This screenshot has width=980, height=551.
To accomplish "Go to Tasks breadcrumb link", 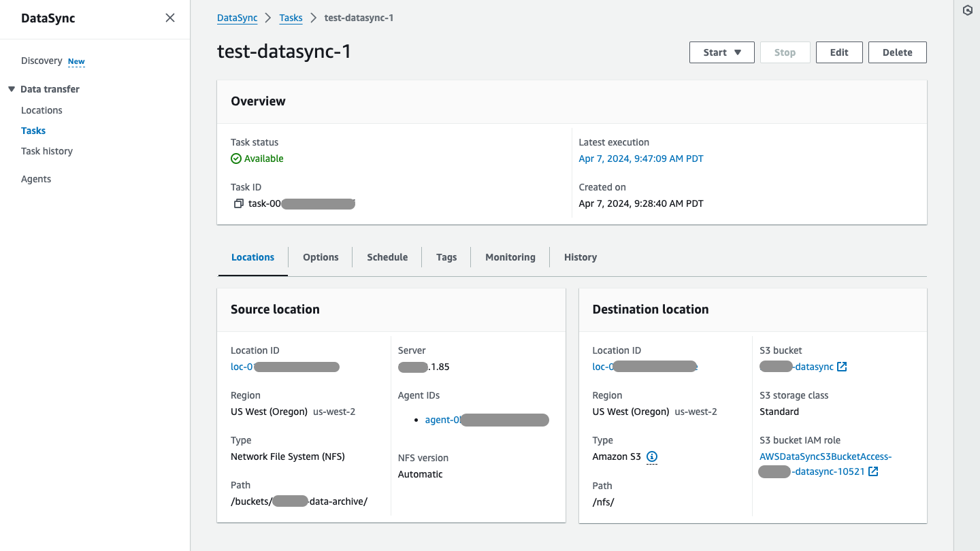I will pos(291,18).
